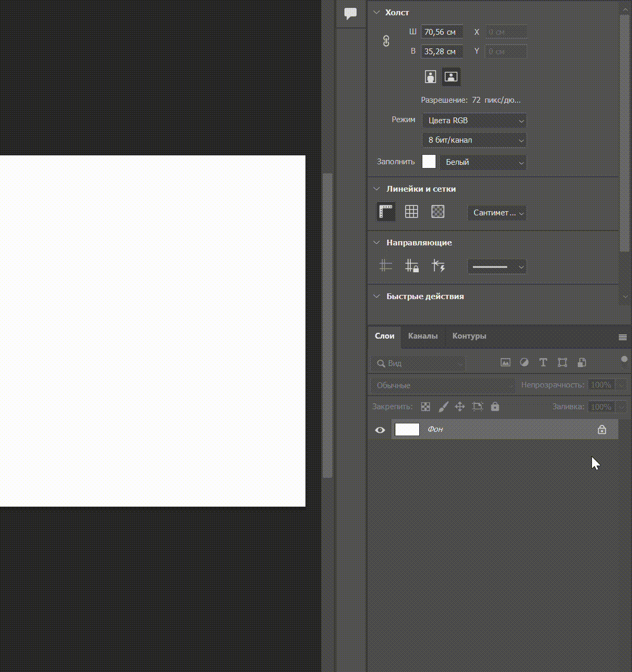Screen dimensions: 632x672
Task: Filter layers by type layer icon
Action: [x=543, y=362]
